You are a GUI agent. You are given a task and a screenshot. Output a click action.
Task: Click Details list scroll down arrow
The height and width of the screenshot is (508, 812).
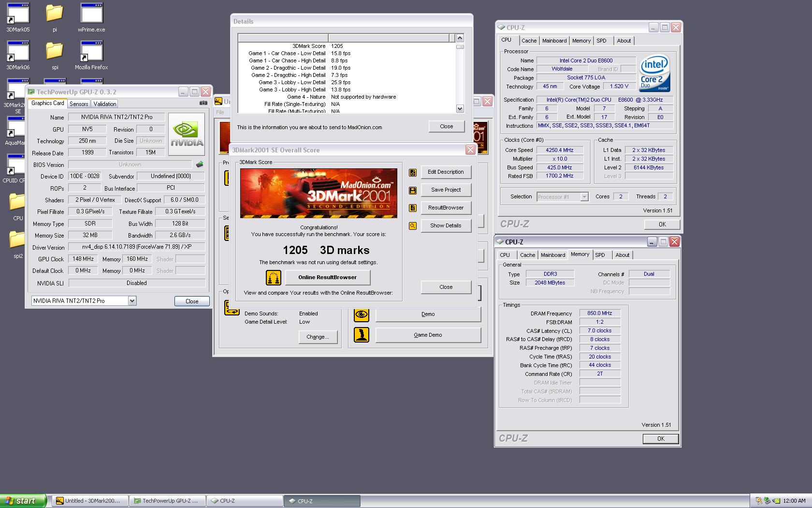point(460,109)
